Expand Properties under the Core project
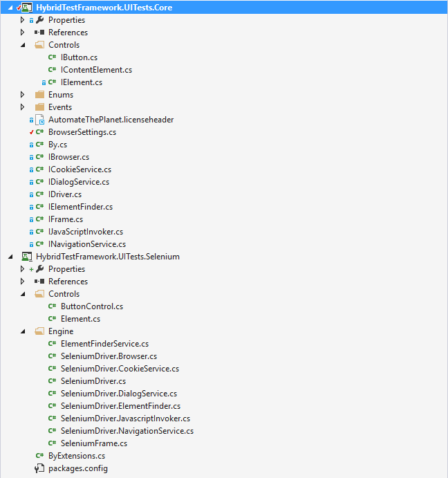Screen dimensions: 448x478 tap(22, 20)
